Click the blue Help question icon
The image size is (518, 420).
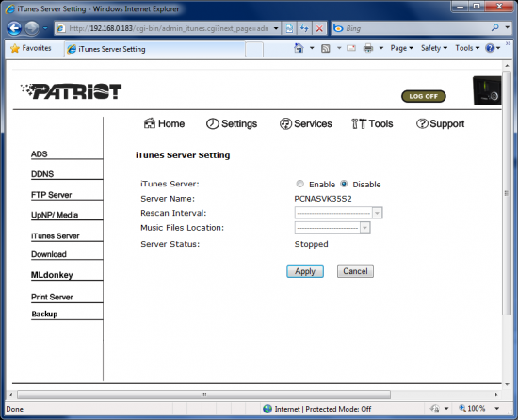coord(490,48)
